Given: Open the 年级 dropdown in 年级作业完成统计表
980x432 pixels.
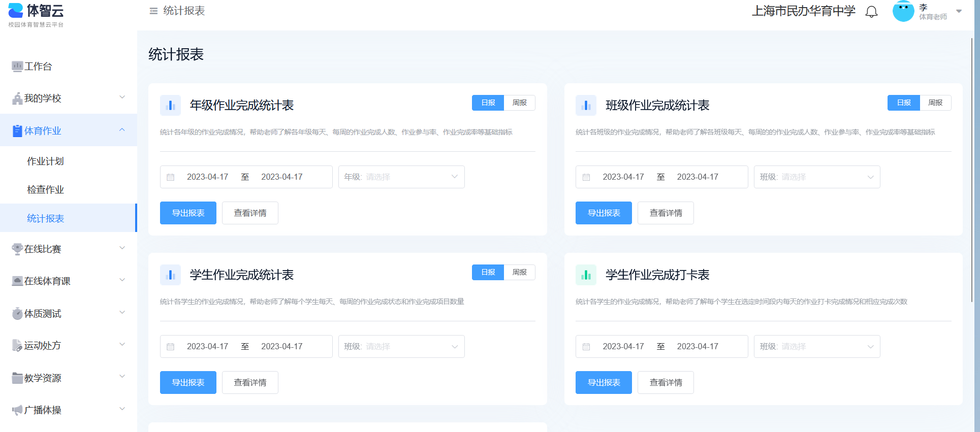Looking at the screenshot, I should pyautogui.click(x=401, y=177).
